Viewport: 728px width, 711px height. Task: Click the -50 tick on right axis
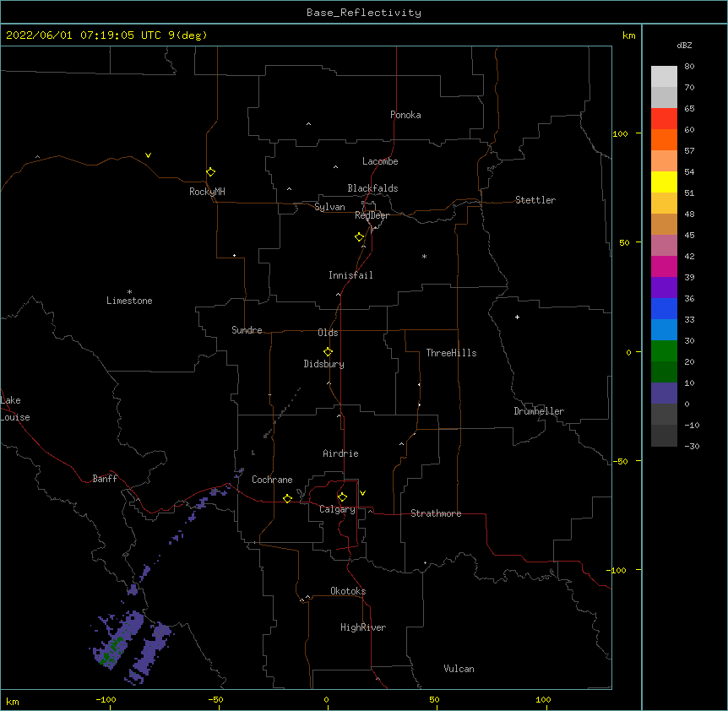coord(620,461)
